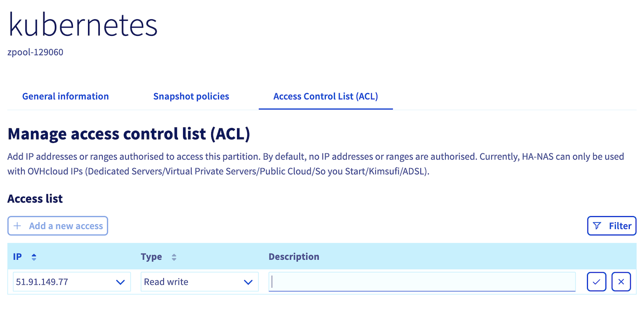
Task: Click the plus icon to add new access
Action: click(x=17, y=226)
